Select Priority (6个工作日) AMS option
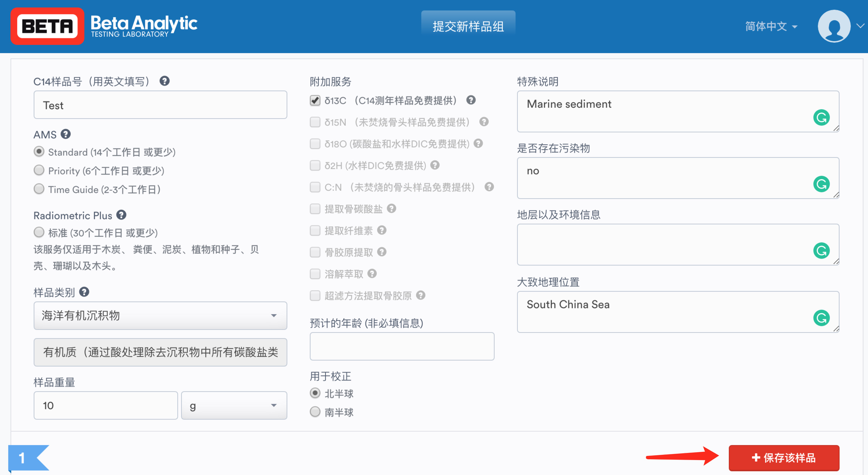Viewport: 868px width, 475px height. coord(39,170)
